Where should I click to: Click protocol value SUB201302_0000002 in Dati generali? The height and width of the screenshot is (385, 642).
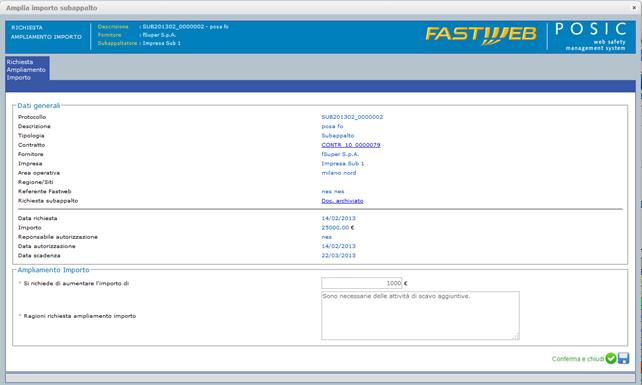coord(352,117)
